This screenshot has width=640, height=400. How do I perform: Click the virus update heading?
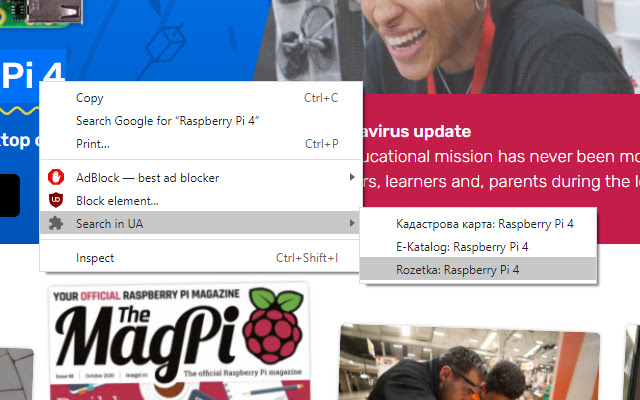click(416, 131)
